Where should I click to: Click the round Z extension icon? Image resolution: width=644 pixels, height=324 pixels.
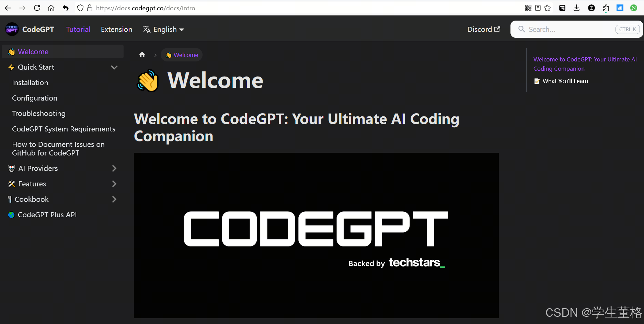(591, 8)
